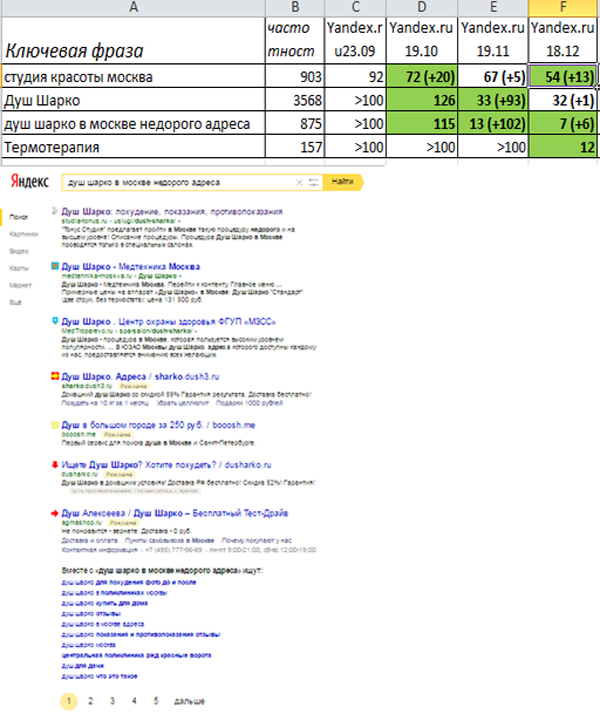Expand Ещё in the sidebar
The height and width of the screenshot is (721, 600).
pos(16,302)
